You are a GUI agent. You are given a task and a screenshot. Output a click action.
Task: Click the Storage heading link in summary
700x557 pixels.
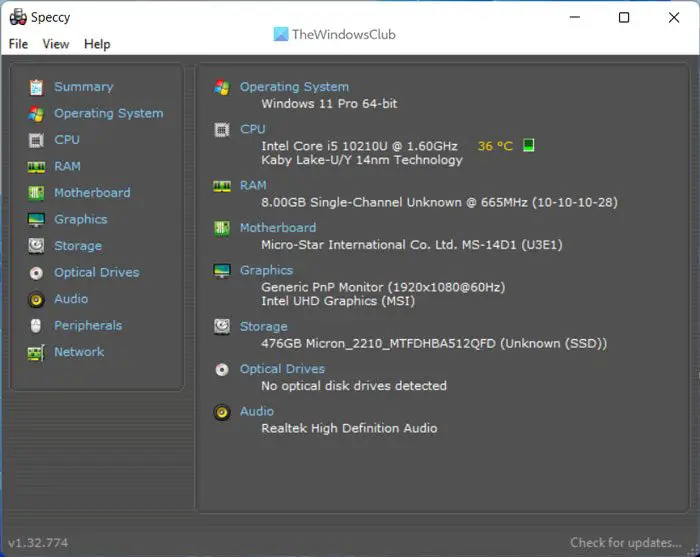(263, 327)
